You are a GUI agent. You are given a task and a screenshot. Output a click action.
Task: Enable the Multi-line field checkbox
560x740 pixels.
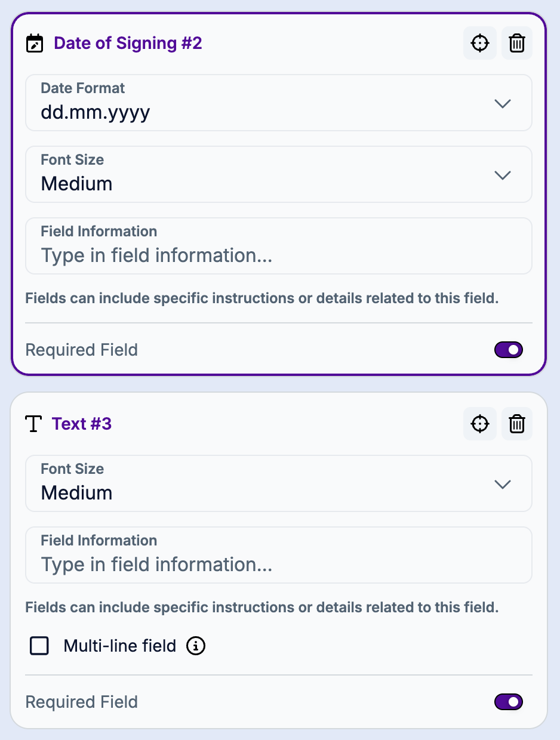39,646
